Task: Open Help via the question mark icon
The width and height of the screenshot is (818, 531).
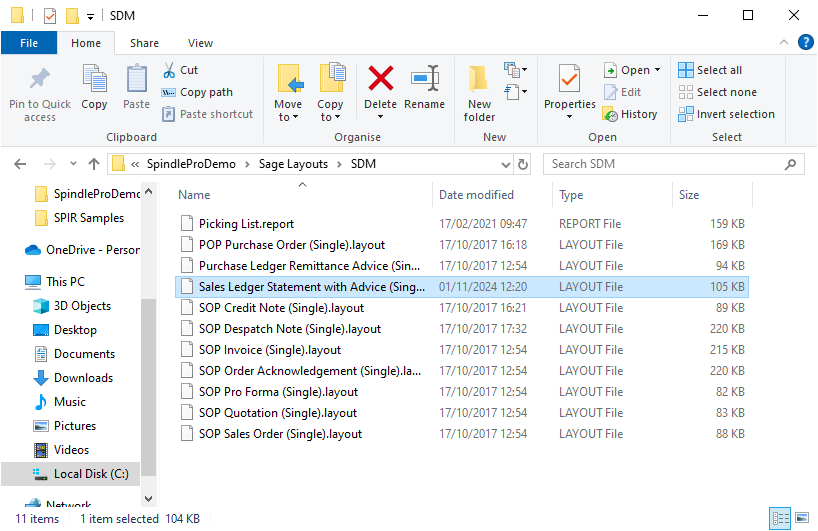Action: click(805, 42)
